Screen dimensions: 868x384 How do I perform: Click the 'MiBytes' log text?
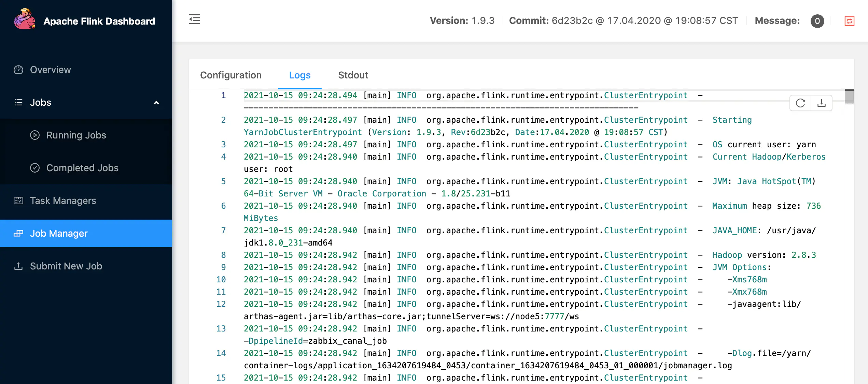261,218
